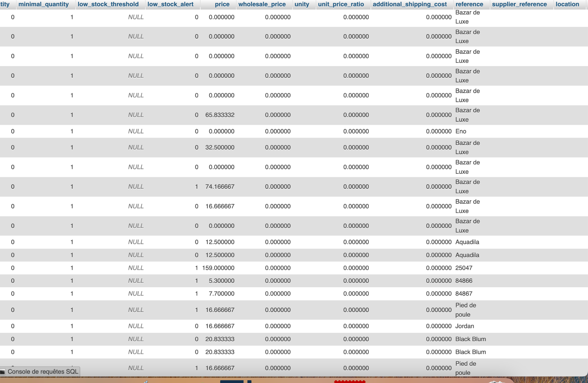Click the console icon beside Console de requêtes SQL
588x383 pixels.
[x=3, y=372]
